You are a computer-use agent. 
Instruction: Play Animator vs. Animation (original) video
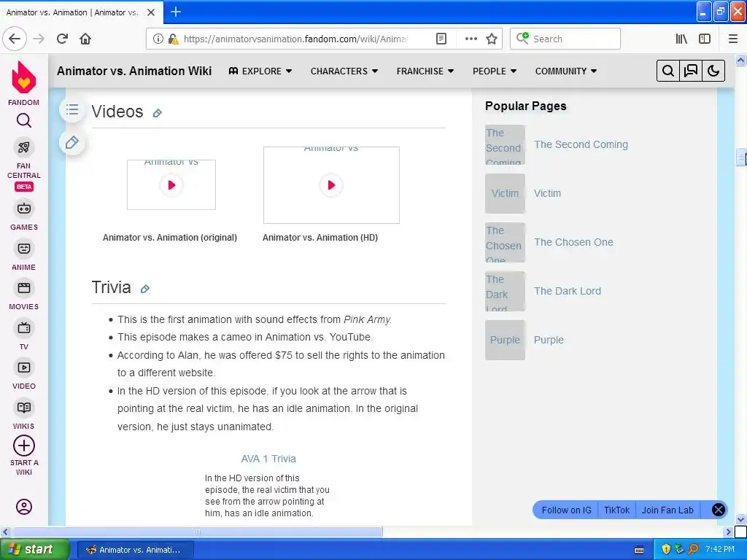[x=171, y=184]
